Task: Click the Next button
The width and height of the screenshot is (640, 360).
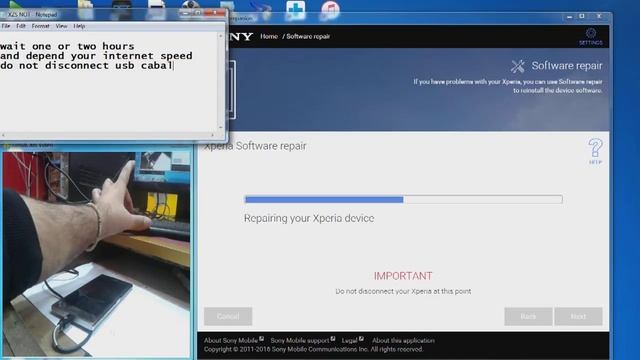Action: click(x=578, y=316)
